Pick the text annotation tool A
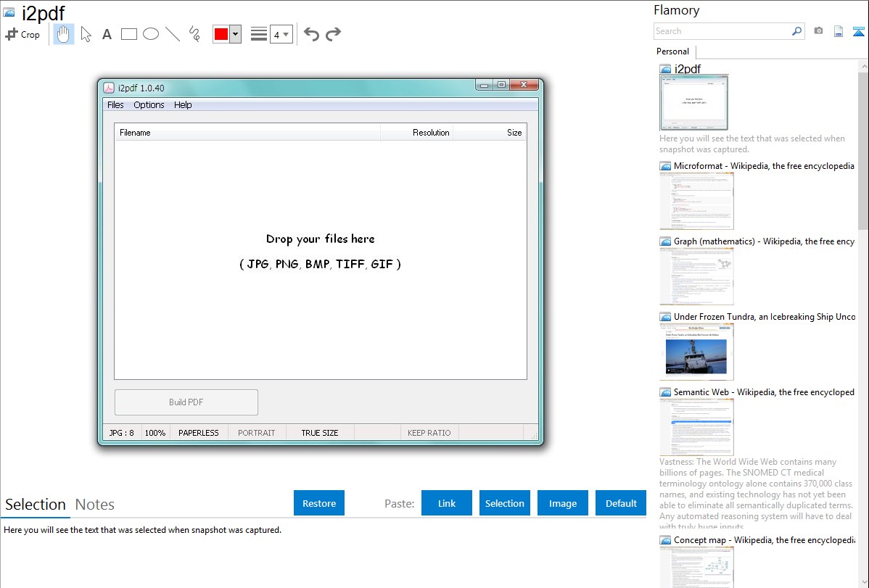The width and height of the screenshot is (869, 588). pyautogui.click(x=107, y=34)
